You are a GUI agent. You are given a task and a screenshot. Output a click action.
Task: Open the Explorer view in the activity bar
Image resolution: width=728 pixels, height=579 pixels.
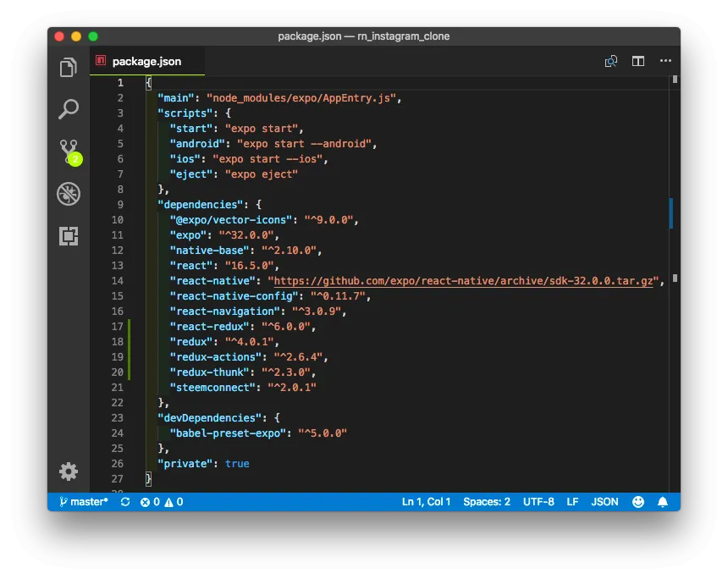click(x=69, y=68)
